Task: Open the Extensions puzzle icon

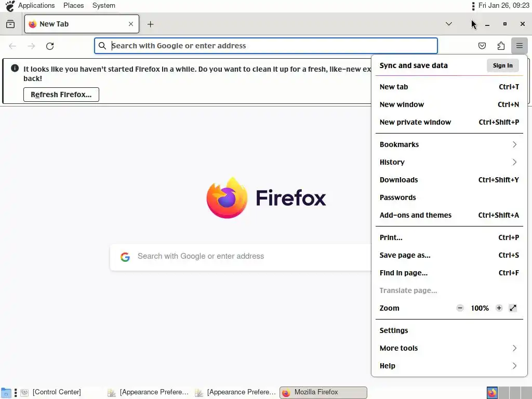Action: [x=501, y=46]
